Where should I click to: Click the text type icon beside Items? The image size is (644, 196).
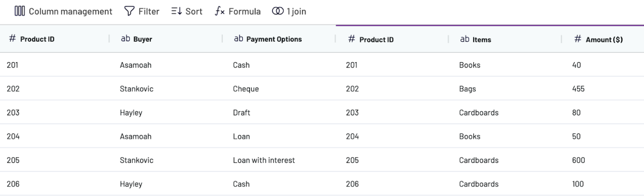coord(465,39)
